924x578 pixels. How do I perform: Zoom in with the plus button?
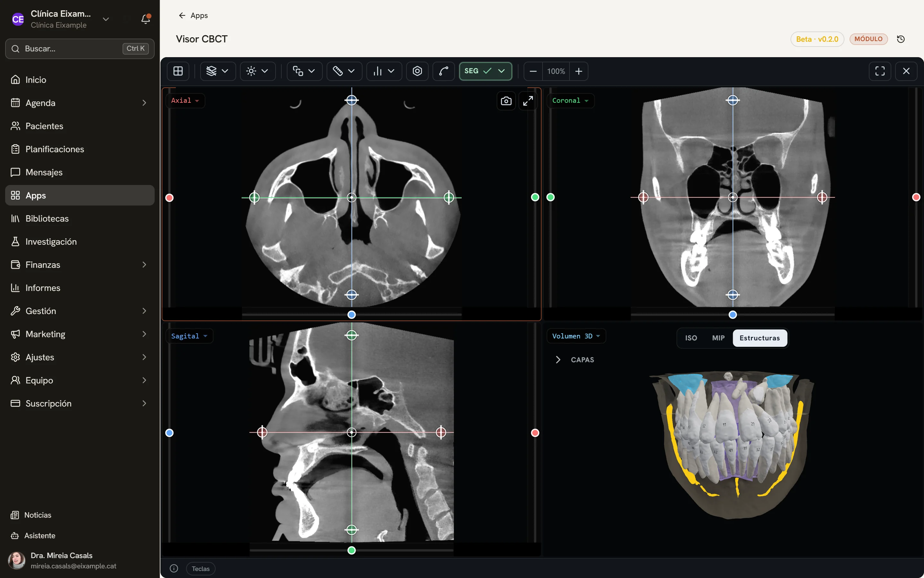579,71
